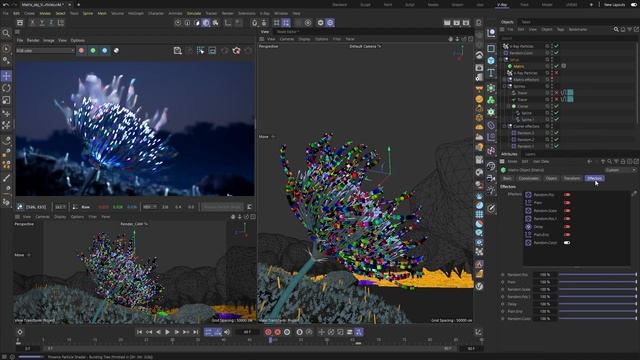Show green channel in frame buffer
Viewport: 640px width, 360px height.
pos(93,51)
